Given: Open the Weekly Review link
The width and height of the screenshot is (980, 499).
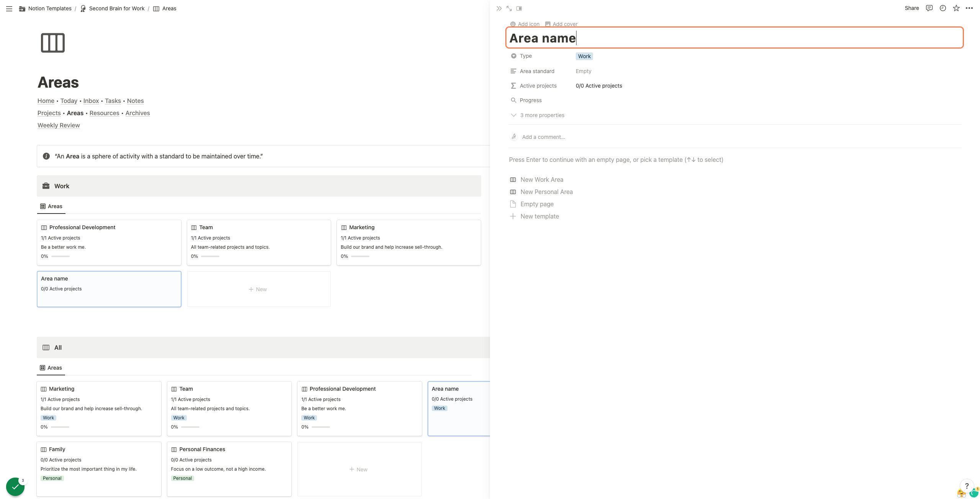Looking at the screenshot, I should tap(59, 125).
